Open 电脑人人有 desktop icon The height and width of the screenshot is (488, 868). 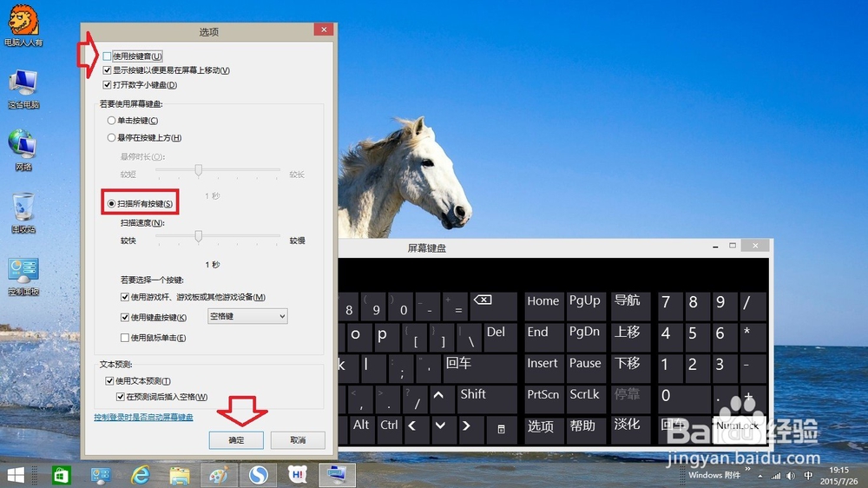(23, 26)
